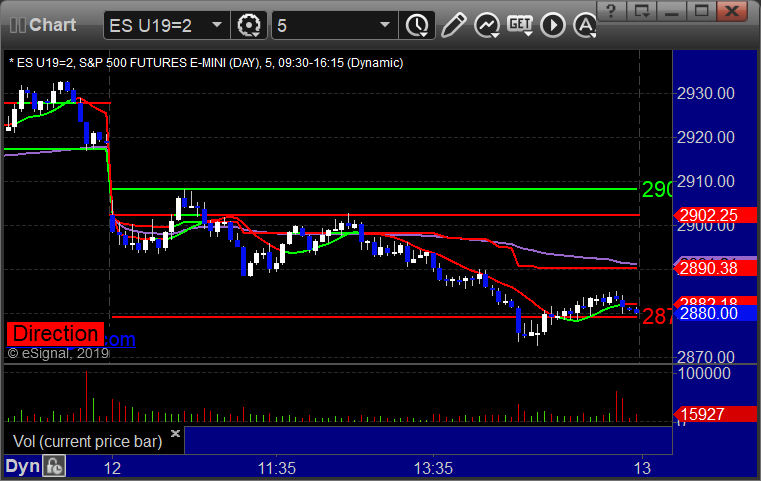Click the Vol (current price bar) label
The width and height of the screenshot is (761, 481).
(x=87, y=441)
